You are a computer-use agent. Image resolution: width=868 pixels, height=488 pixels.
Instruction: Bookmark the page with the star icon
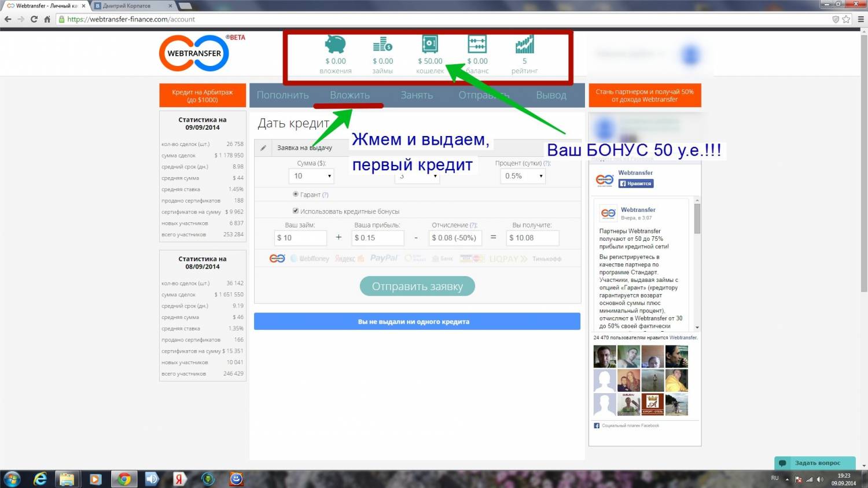846,19
